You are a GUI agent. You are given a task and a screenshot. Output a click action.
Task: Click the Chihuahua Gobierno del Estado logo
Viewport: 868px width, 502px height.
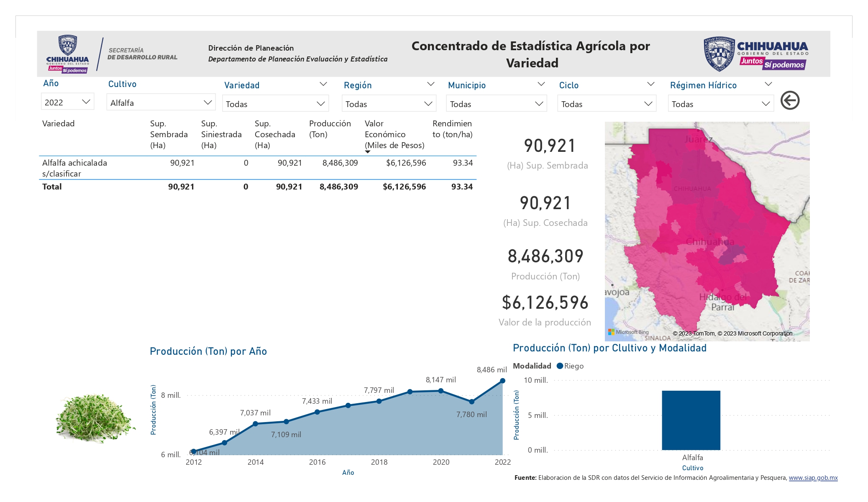755,54
